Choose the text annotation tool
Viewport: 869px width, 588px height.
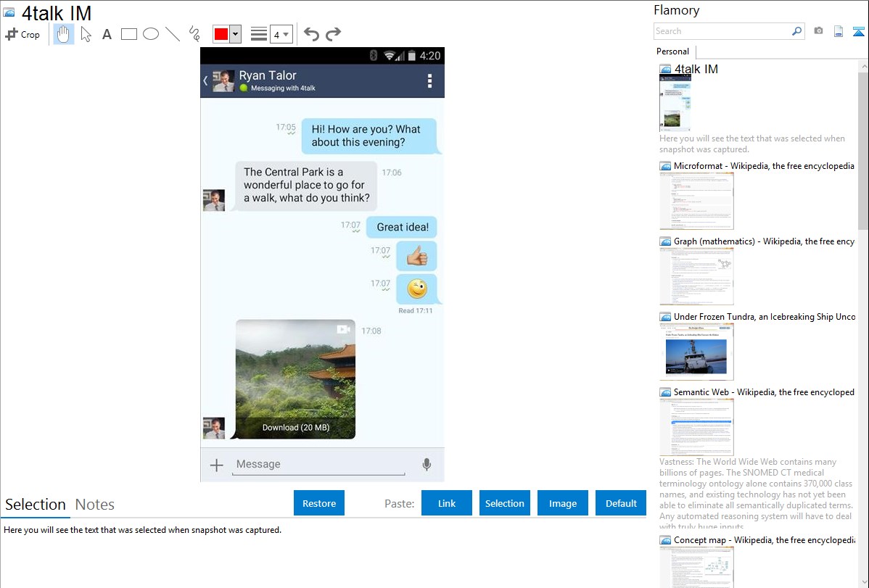pos(107,34)
